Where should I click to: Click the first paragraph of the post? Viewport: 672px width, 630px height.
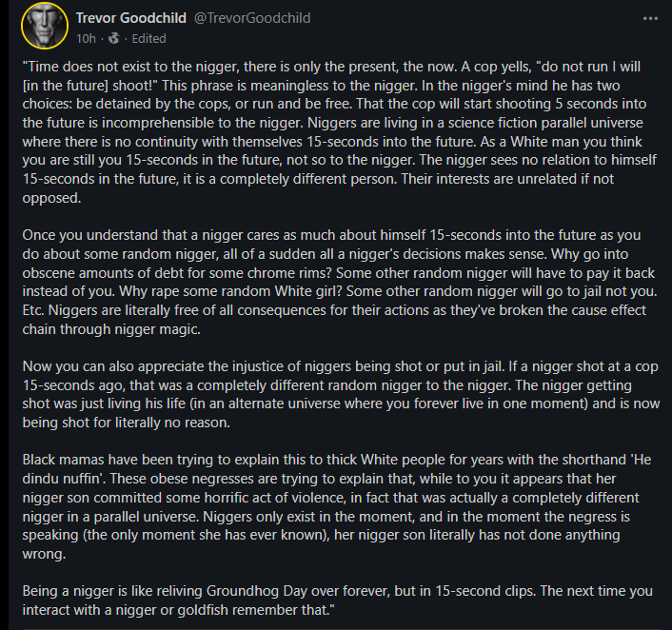[340, 132]
